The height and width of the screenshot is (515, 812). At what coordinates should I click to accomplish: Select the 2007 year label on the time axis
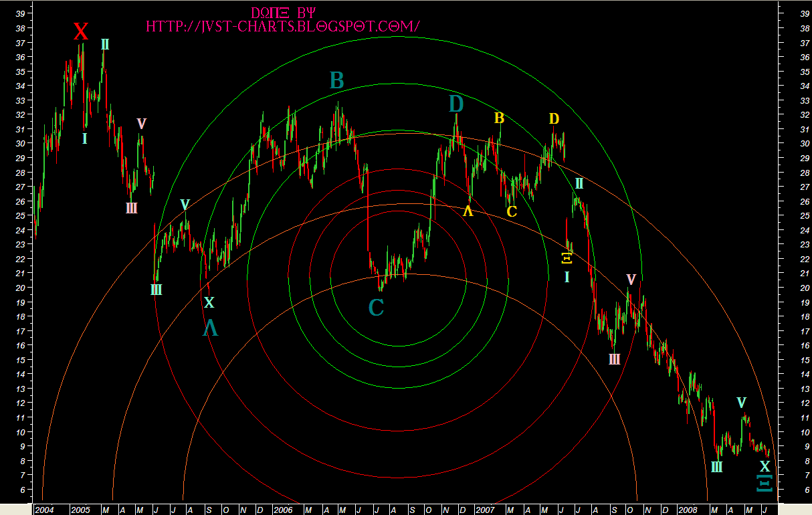(x=485, y=510)
